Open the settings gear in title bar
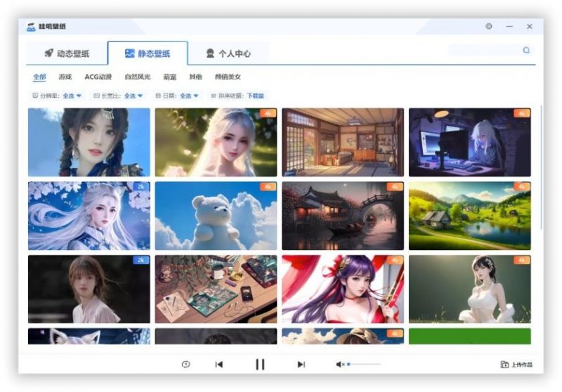 click(x=488, y=26)
